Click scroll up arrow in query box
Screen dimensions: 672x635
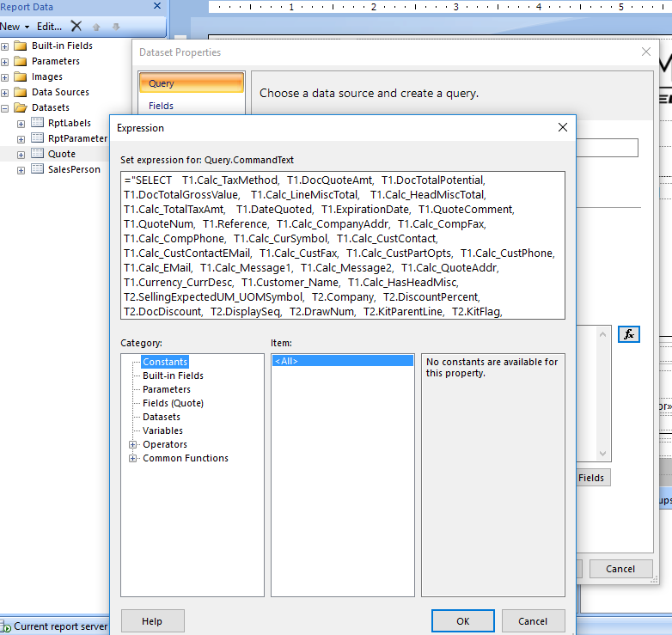tap(602, 334)
